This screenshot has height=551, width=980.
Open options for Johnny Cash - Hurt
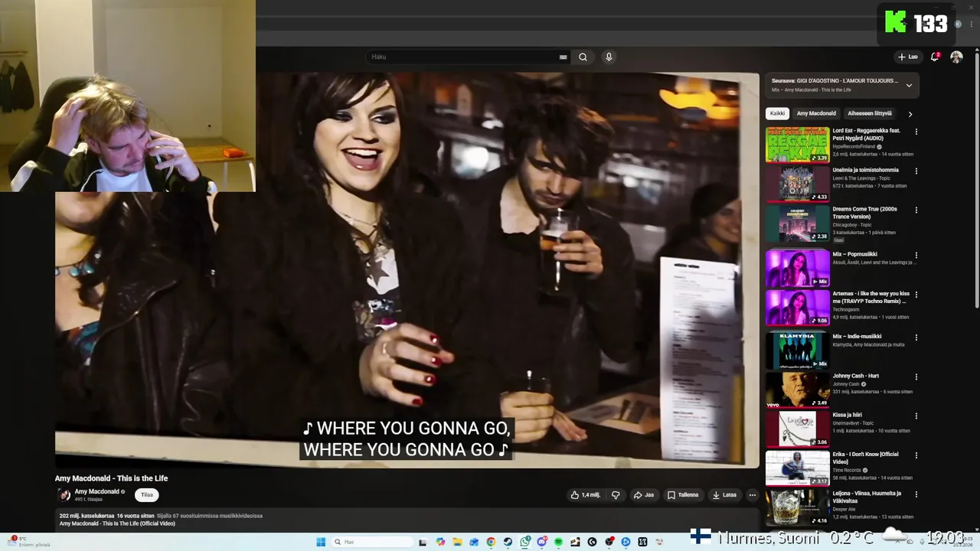(916, 377)
